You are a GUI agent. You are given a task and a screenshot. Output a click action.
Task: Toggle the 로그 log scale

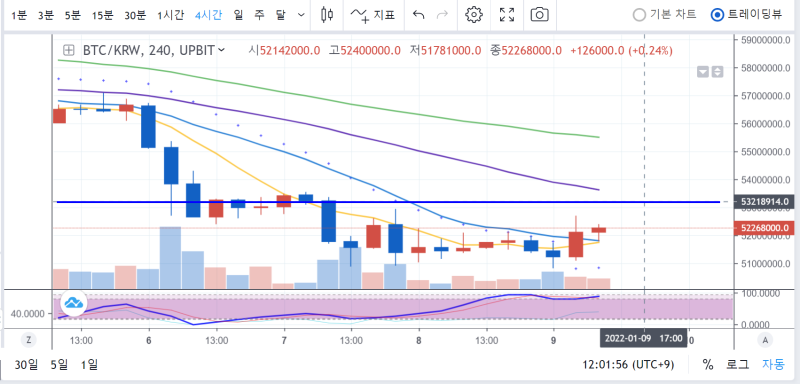tap(738, 365)
